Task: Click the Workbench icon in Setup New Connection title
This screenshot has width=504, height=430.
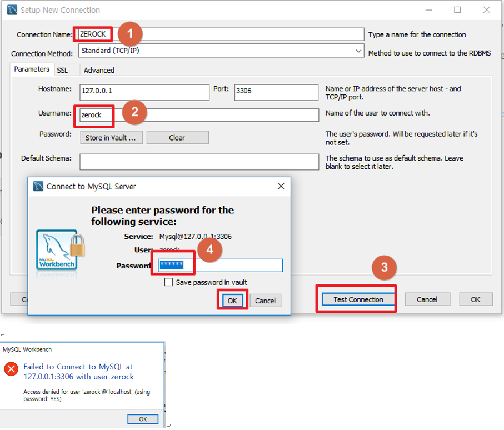Action: click(12, 10)
